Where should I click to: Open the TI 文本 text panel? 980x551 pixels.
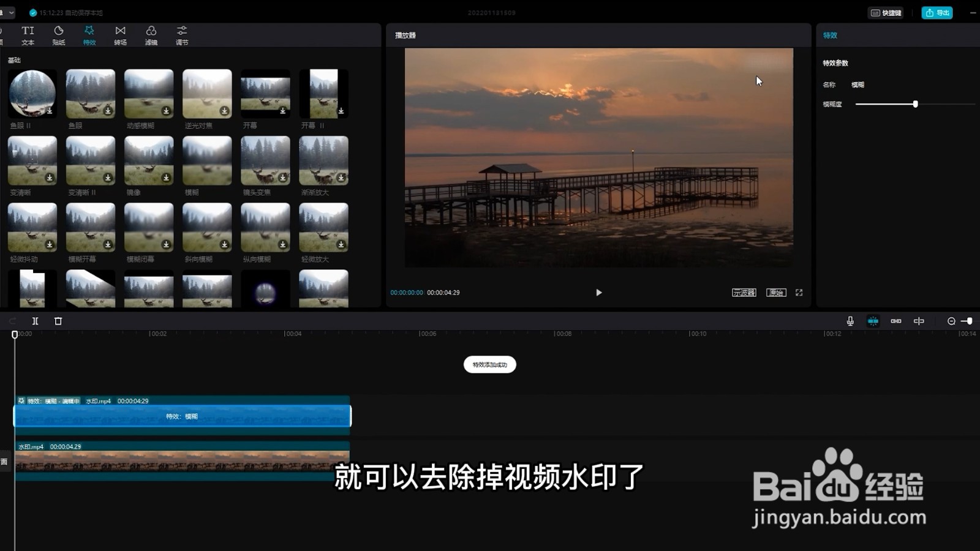pos(28,35)
